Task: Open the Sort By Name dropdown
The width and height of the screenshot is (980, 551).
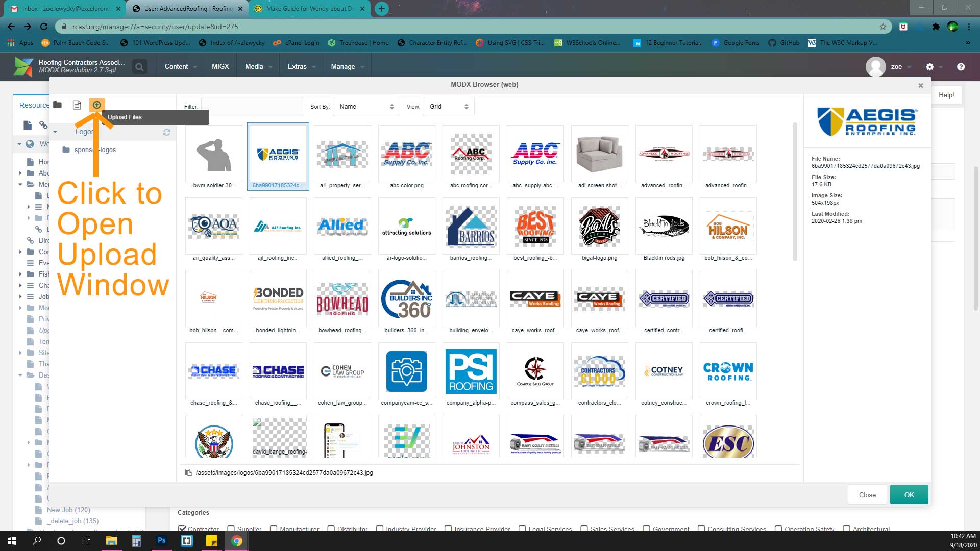Action: pyautogui.click(x=366, y=107)
